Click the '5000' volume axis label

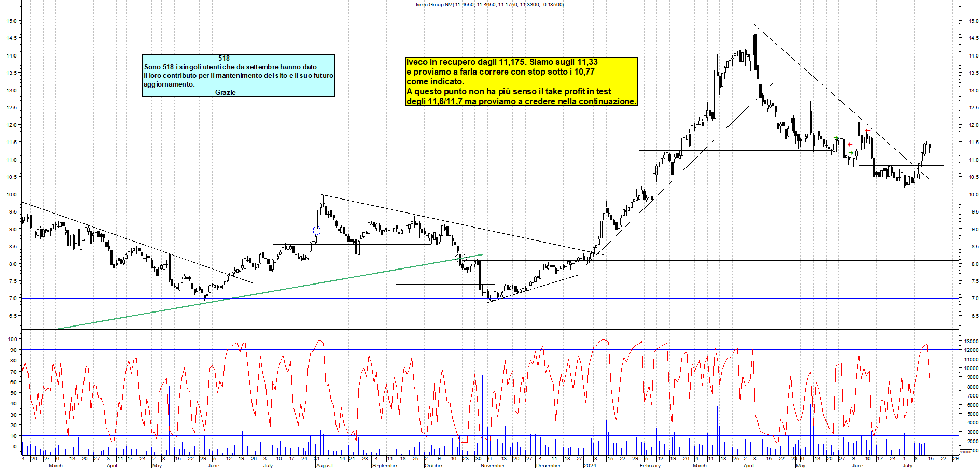coord(973,414)
